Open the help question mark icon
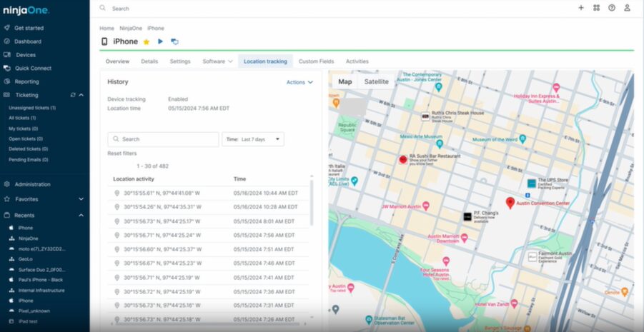 [612, 8]
